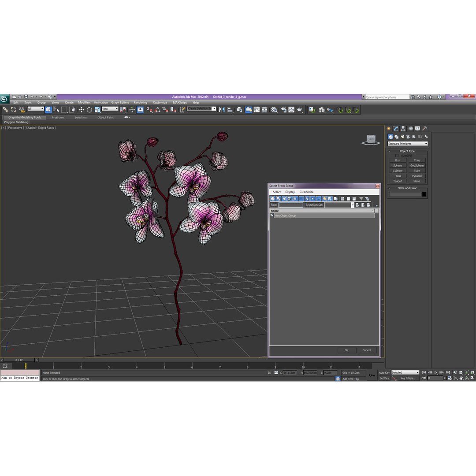Choose the Rectangular Selection Region tool

(x=64, y=110)
